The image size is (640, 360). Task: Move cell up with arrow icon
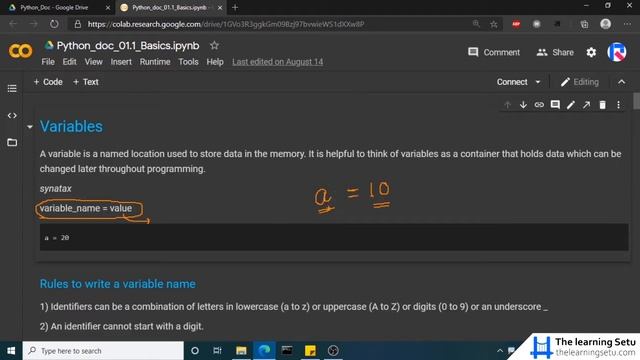click(x=507, y=105)
